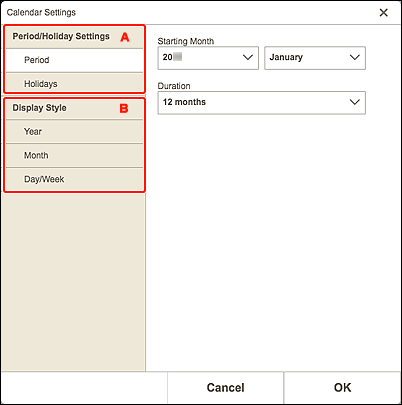Confirm settings with the OK button
The height and width of the screenshot is (405, 402).
point(342,388)
